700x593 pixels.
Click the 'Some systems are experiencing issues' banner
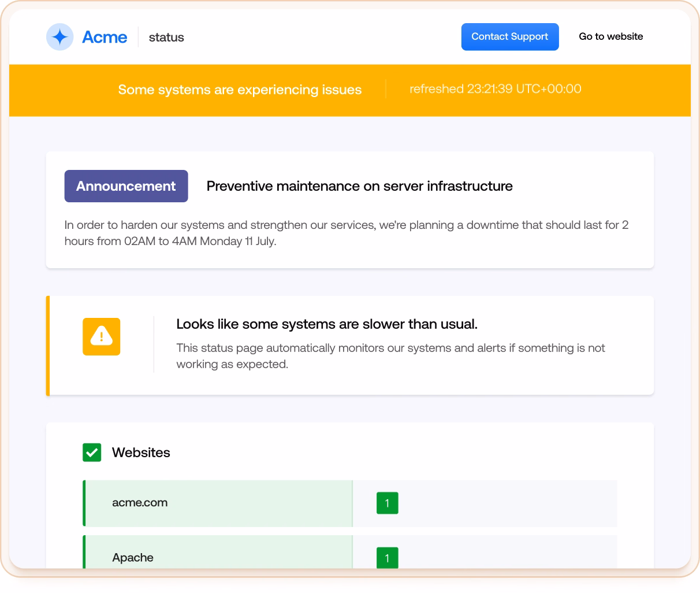tap(240, 90)
